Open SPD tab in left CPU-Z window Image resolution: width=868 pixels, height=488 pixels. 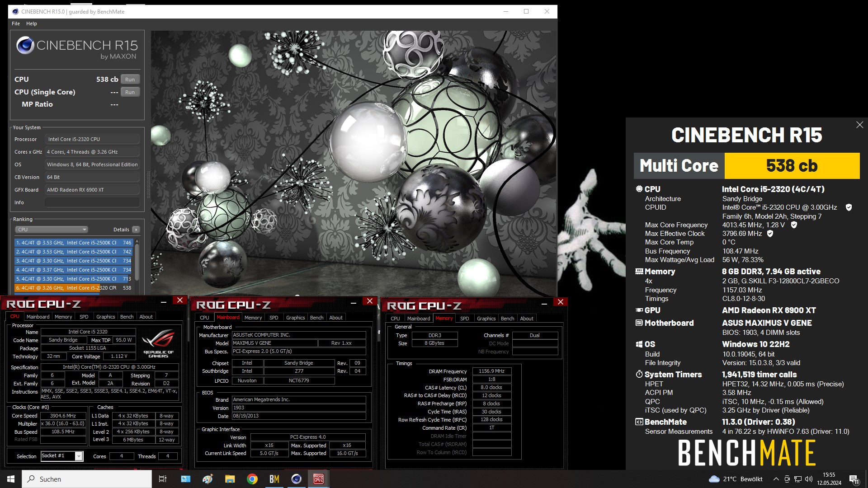point(84,317)
